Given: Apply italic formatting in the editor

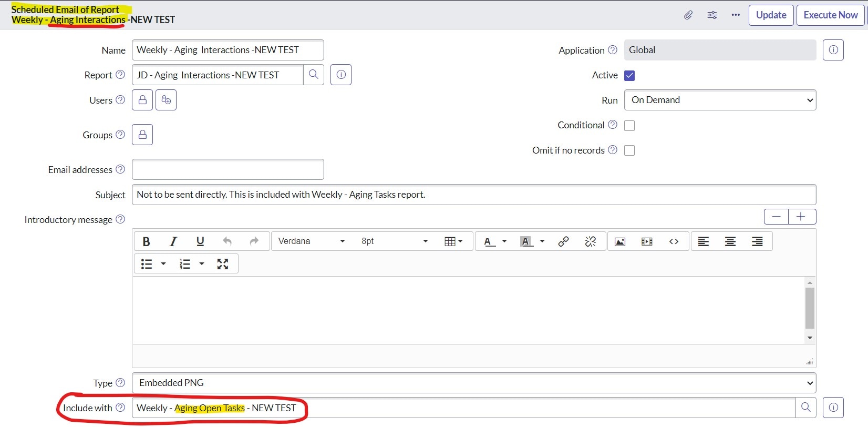Looking at the screenshot, I should coord(173,241).
